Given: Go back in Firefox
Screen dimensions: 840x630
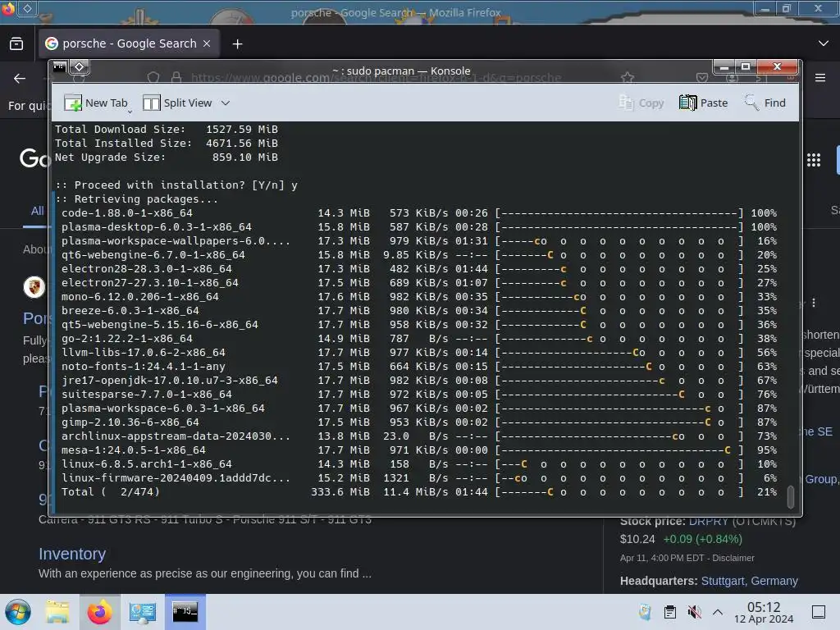Looking at the screenshot, I should click(x=20, y=78).
